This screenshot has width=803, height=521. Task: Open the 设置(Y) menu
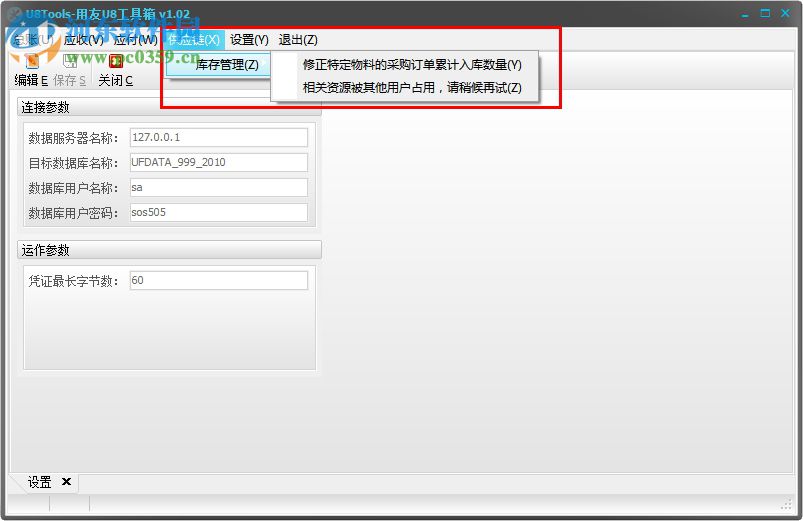tap(249, 40)
